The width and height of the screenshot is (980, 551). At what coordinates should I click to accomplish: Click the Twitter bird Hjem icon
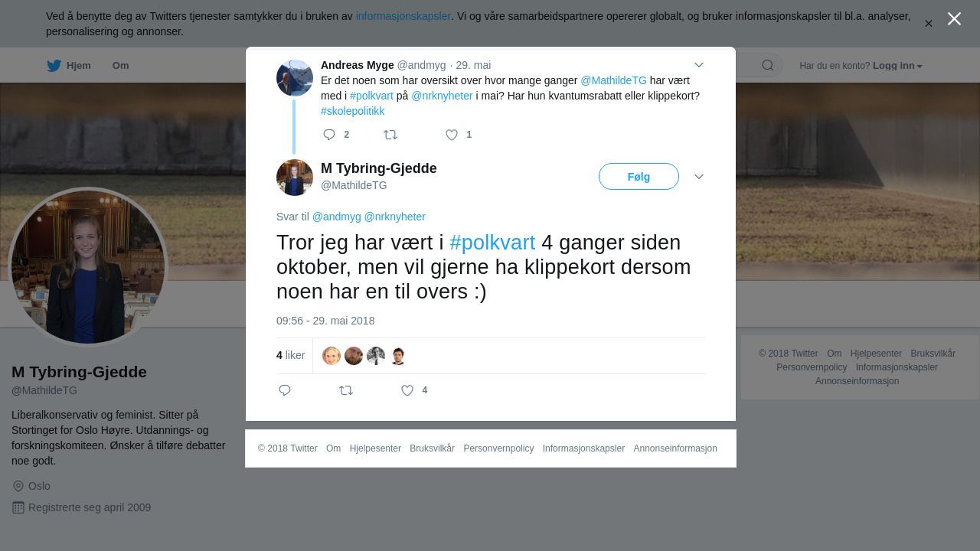[x=54, y=66]
